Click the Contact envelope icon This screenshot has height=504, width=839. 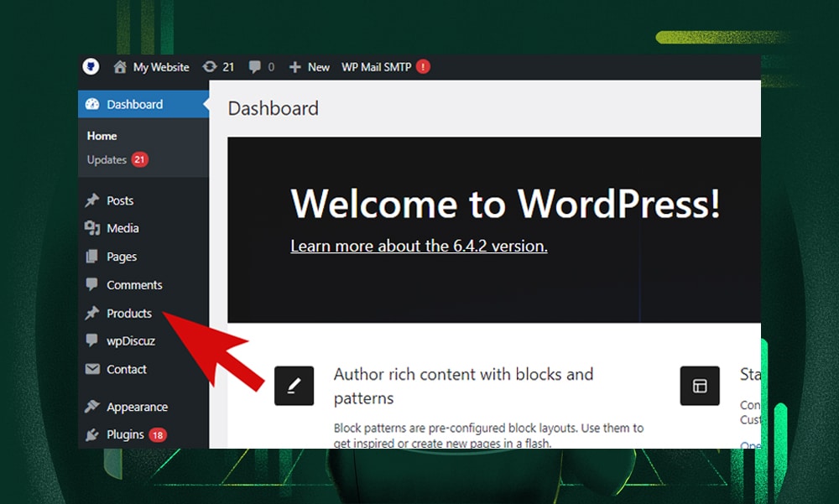93,369
